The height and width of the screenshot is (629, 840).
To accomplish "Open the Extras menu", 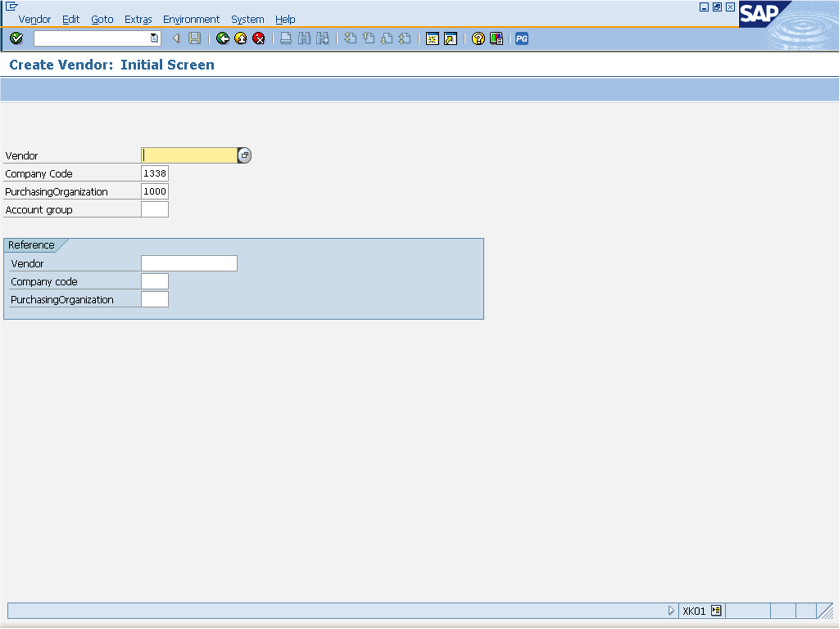I will [x=138, y=20].
